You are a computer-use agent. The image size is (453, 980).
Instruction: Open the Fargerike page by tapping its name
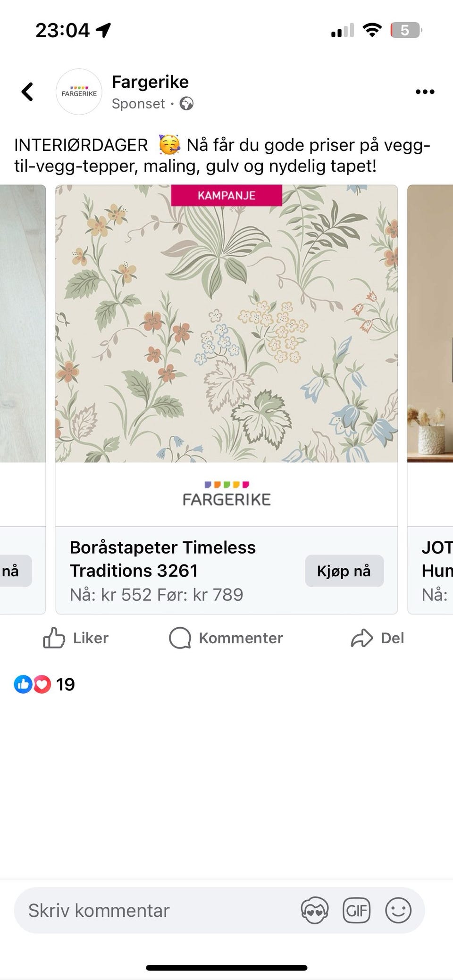(x=150, y=82)
